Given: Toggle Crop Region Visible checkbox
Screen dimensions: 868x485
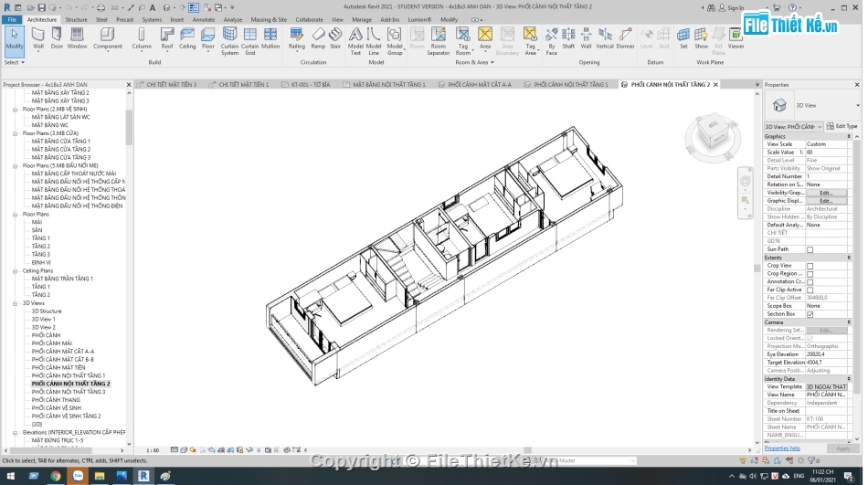Looking at the screenshot, I should (810, 274).
